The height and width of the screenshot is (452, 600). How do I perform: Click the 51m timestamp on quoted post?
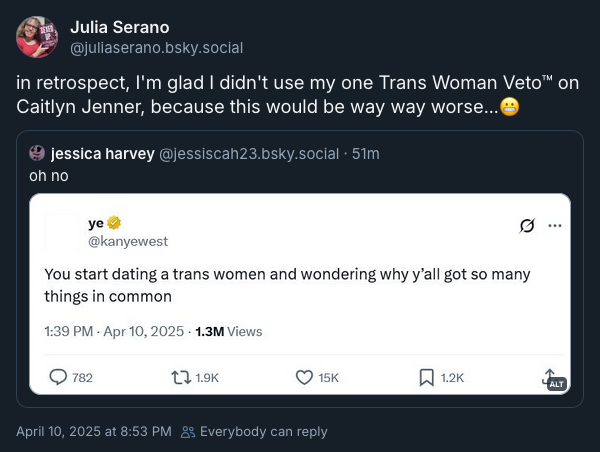click(366, 153)
